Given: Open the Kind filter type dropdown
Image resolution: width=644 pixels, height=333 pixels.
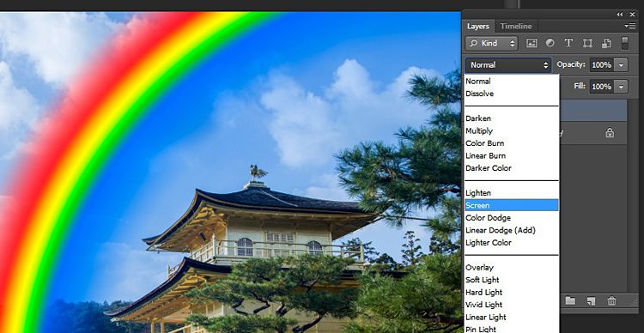Looking at the screenshot, I should tap(492, 43).
